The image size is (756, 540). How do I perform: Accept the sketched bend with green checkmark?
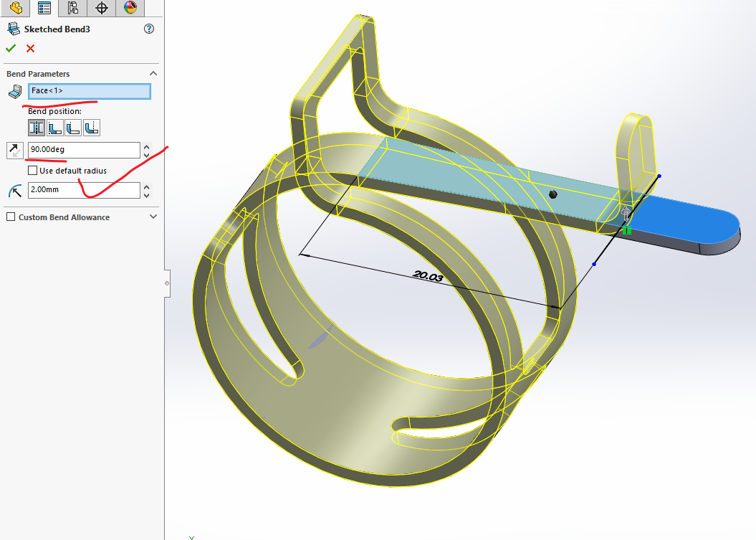coord(11,48)
